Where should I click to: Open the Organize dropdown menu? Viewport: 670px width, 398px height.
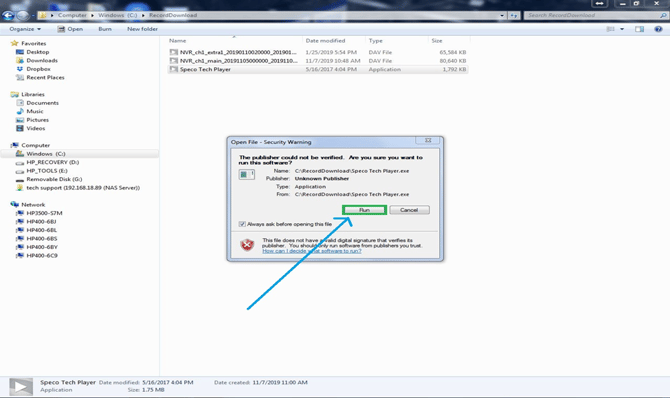pyautogui.click(x=25, y=29)
